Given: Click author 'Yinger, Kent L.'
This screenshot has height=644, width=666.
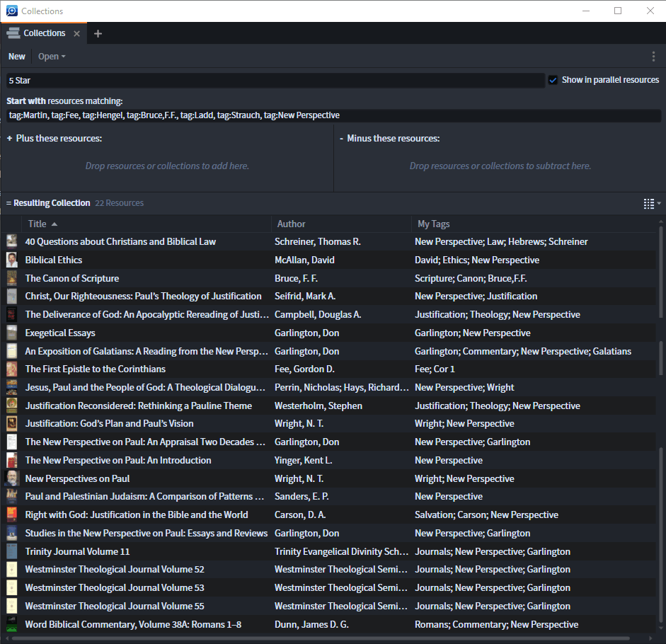Looking at the screenshot, I should tap(303, 460).
